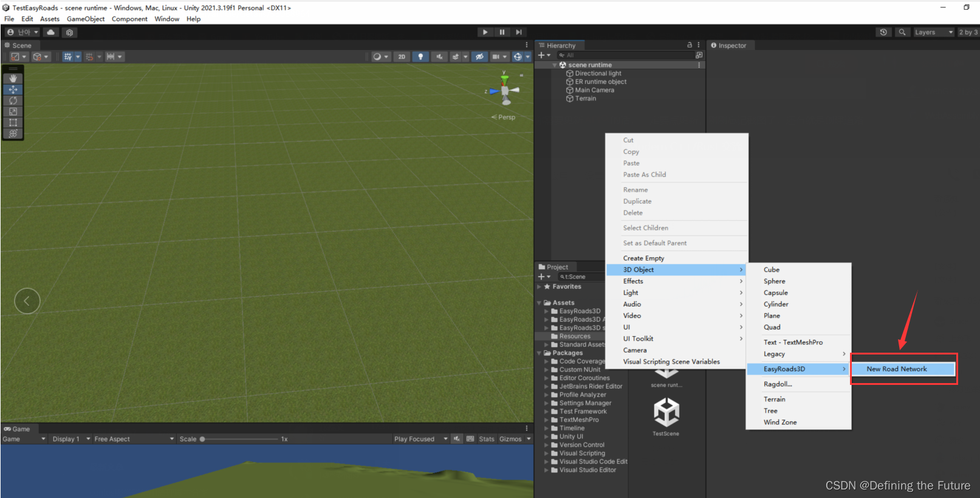
Task: Open the cloud services button
Action: coord(51,32)
